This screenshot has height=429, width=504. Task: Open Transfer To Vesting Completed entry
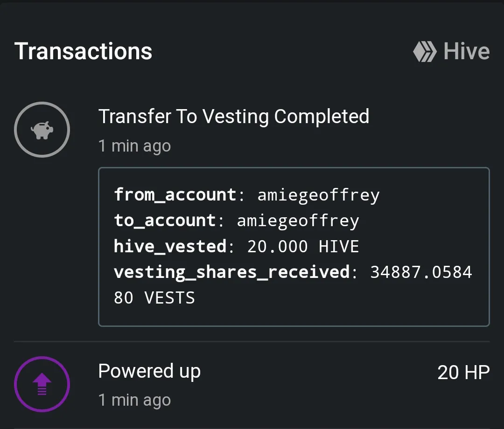[234, 116]
